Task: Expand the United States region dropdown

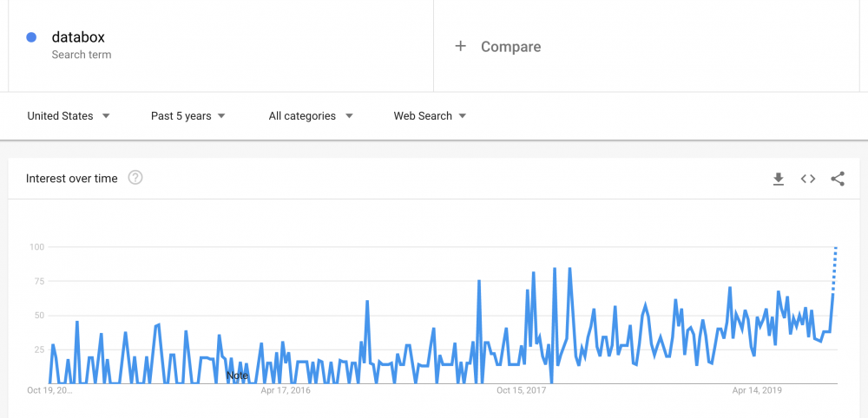Action: (69, 115)
